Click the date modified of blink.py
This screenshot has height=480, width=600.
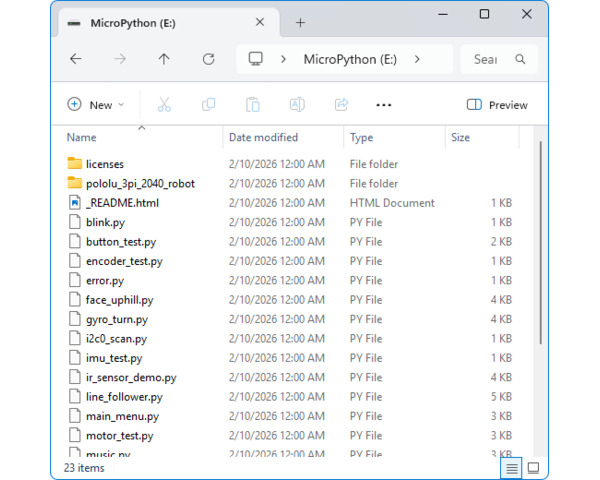pyautogui.click(x=277, y=222)
